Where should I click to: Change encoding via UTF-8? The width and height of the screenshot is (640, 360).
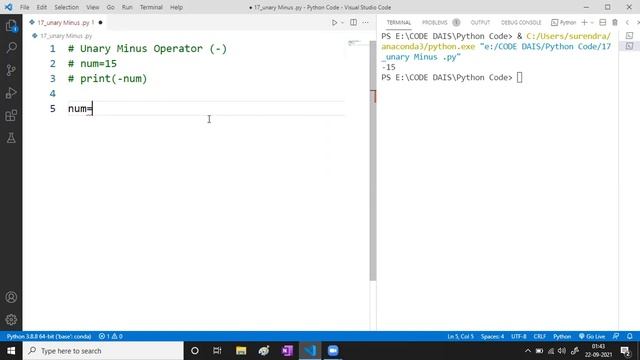(x=519, y=336)
